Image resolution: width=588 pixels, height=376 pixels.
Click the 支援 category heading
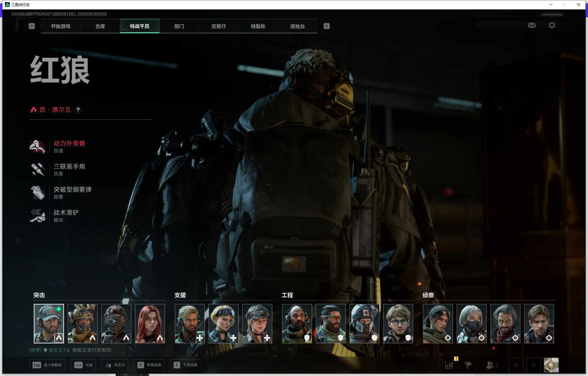180,295
